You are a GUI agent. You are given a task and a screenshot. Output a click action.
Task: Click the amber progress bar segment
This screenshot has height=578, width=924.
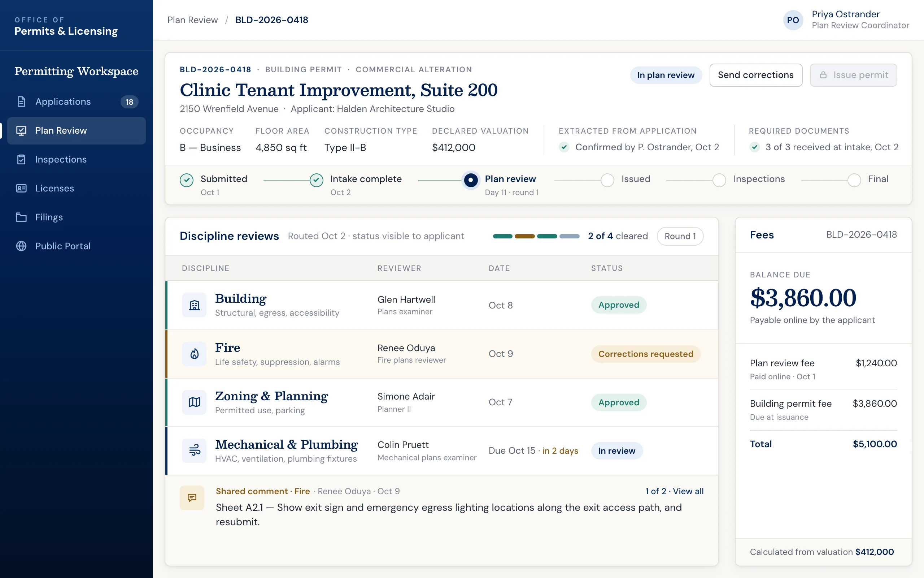(524, 236)
